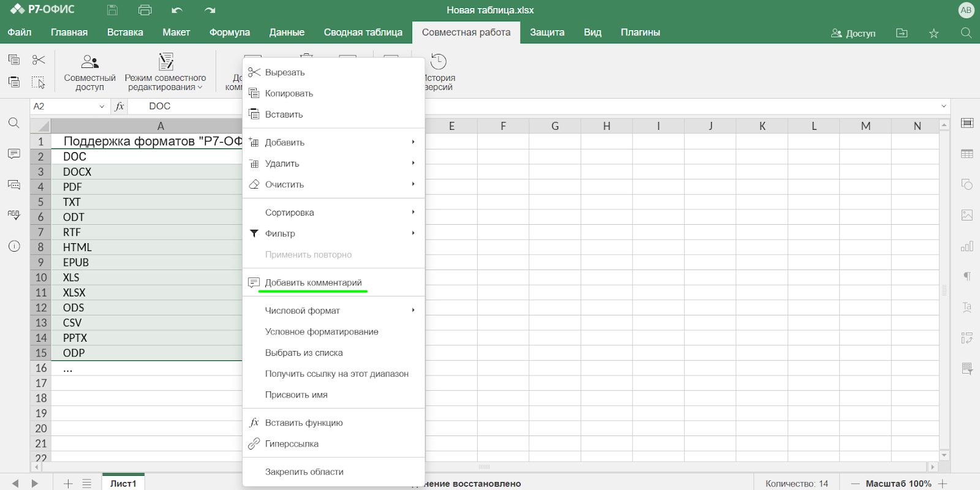The height and width of the screenshot is (490, 980).
Task: Click the function fx button in formula bar
Action: 119,106
